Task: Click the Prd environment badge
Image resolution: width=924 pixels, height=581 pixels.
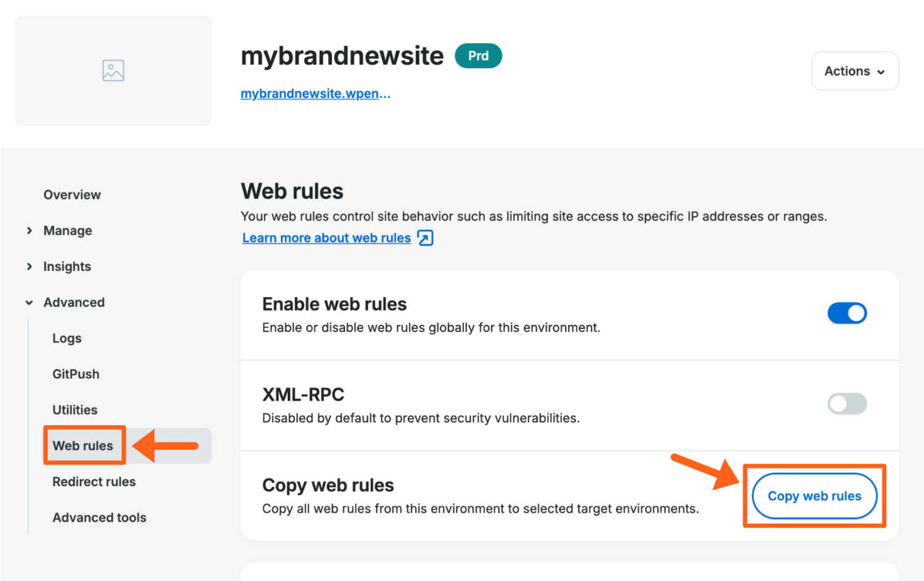Action: [x=479, y=55]
